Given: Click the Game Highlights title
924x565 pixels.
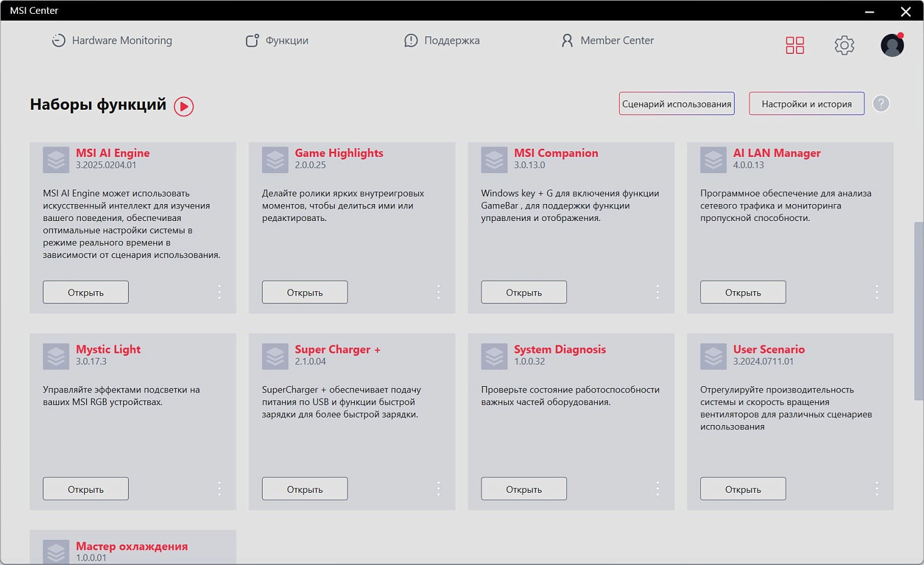Looking at the screenshot, I should point(339,153).
